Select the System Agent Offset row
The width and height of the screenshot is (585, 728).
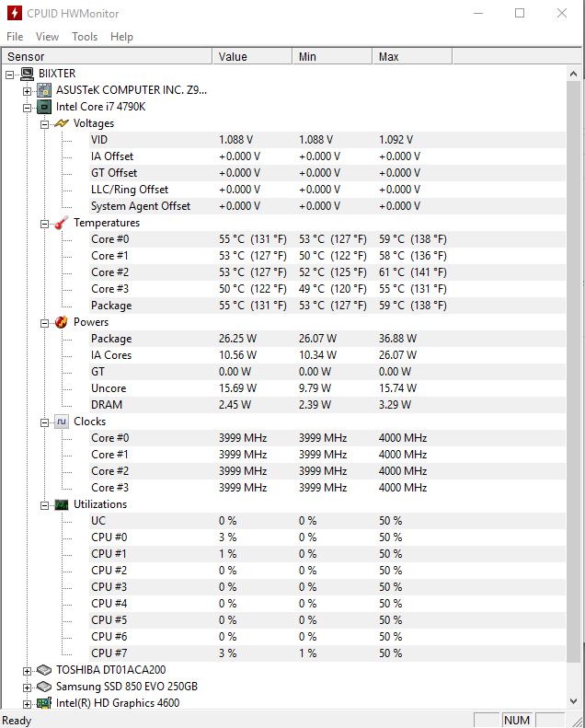coord(327,206)
